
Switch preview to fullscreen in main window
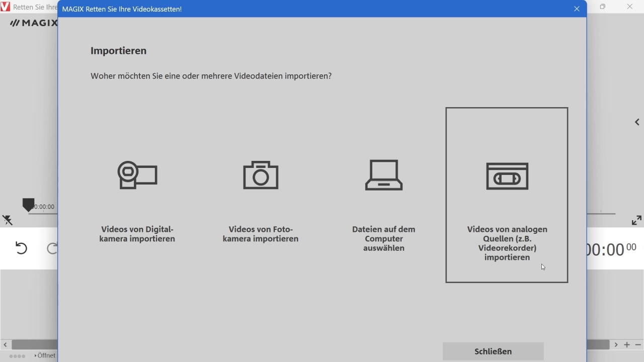pyautogui.click(x=636, y=220)
